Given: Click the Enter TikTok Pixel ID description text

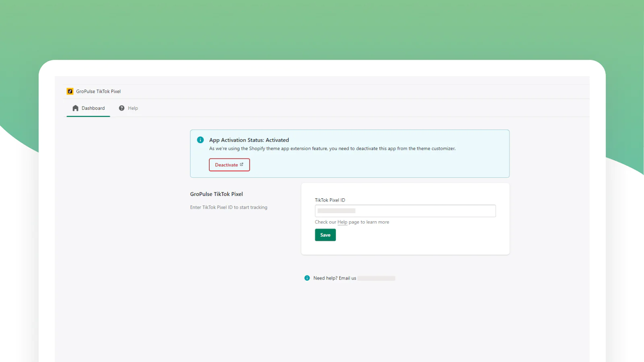Looking at the screenshot, I should click(229, 208).
